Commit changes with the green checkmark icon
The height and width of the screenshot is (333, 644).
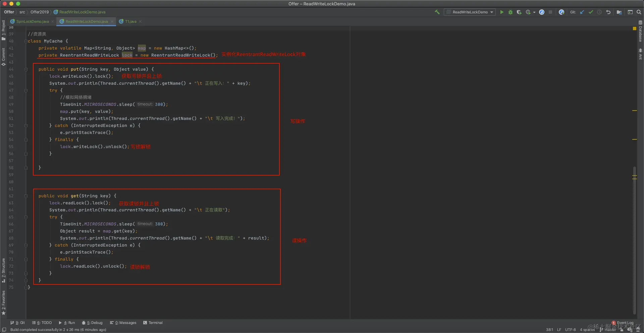pyautogui.click(x=591, y=12)
